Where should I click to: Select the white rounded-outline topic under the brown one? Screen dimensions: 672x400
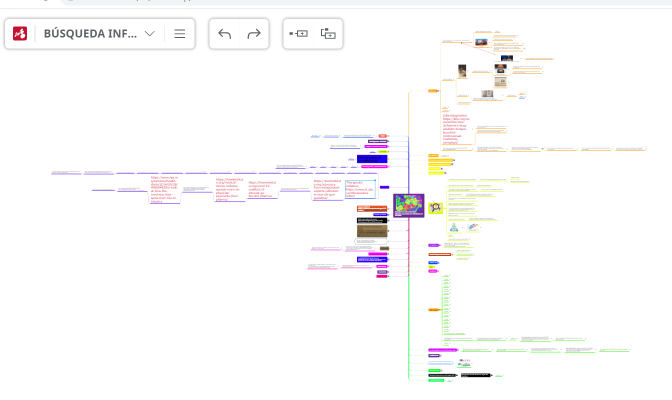pos(371,241)
